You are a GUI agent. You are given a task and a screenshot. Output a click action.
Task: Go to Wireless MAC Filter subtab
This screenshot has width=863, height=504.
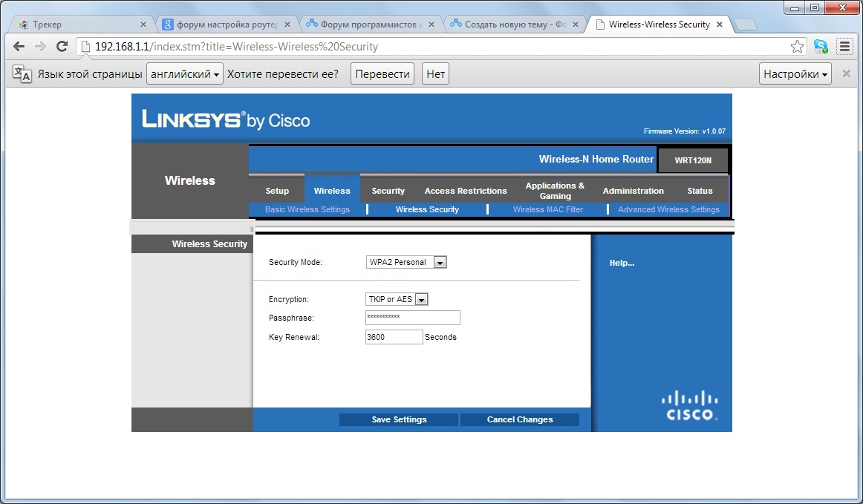click(x=547, y=209)
